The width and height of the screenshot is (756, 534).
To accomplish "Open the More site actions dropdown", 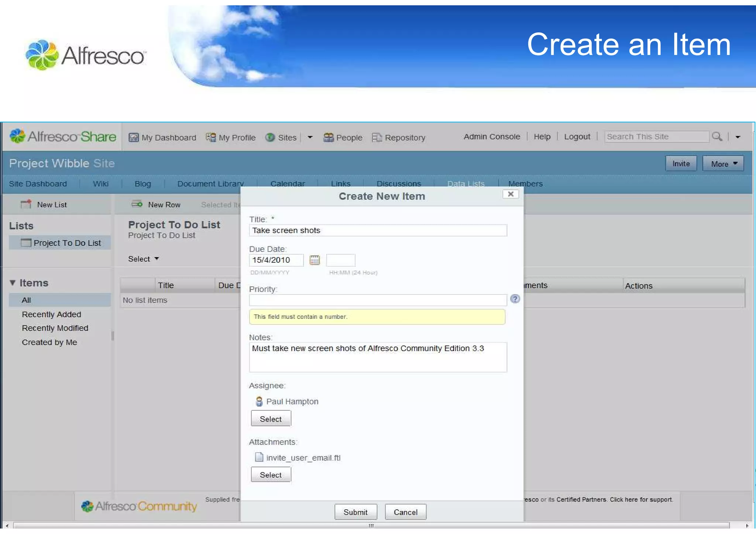I will click(723, 164).
